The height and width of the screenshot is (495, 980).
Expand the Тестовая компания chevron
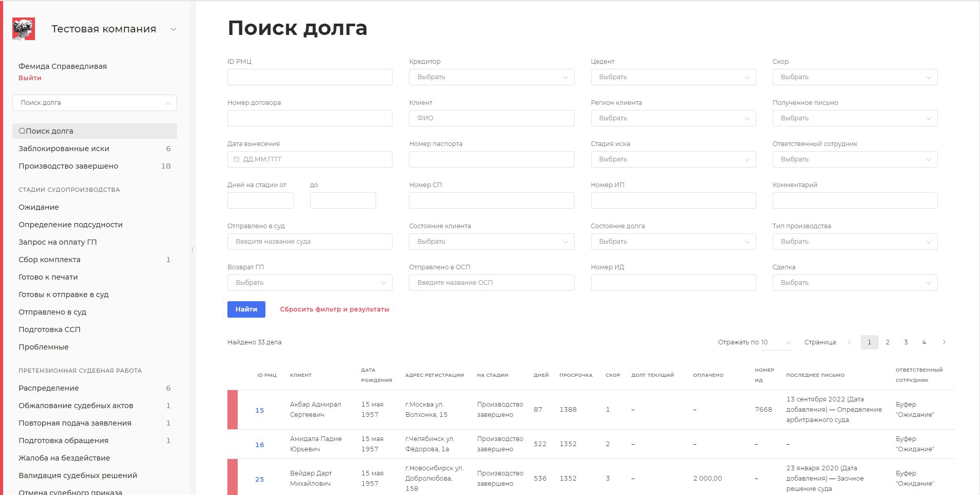point(173,29)
